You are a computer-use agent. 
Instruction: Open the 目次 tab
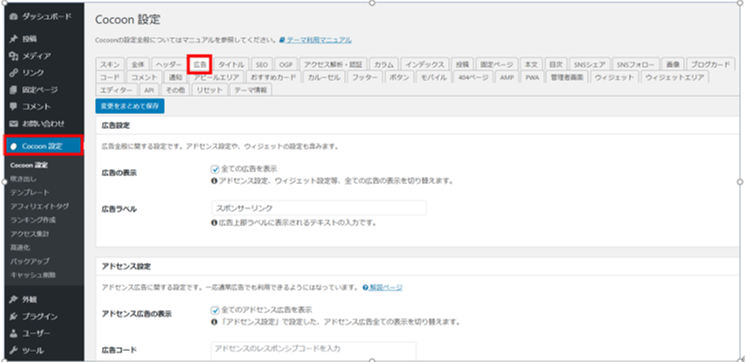[x=555, y=65]
